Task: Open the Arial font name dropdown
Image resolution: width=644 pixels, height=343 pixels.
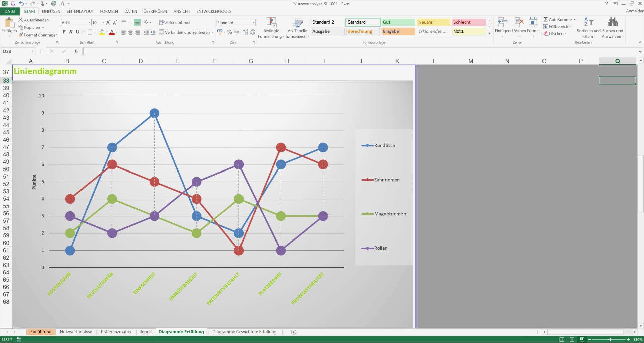Action: click(89, 23)
